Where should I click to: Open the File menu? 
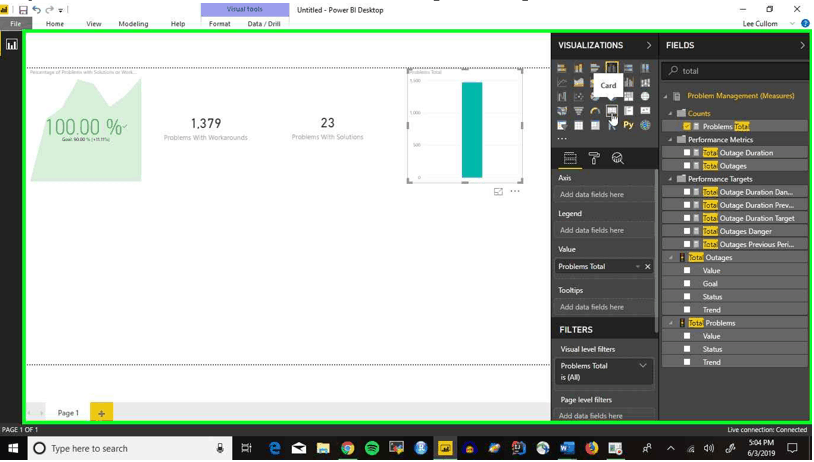(x=16, y=23)
